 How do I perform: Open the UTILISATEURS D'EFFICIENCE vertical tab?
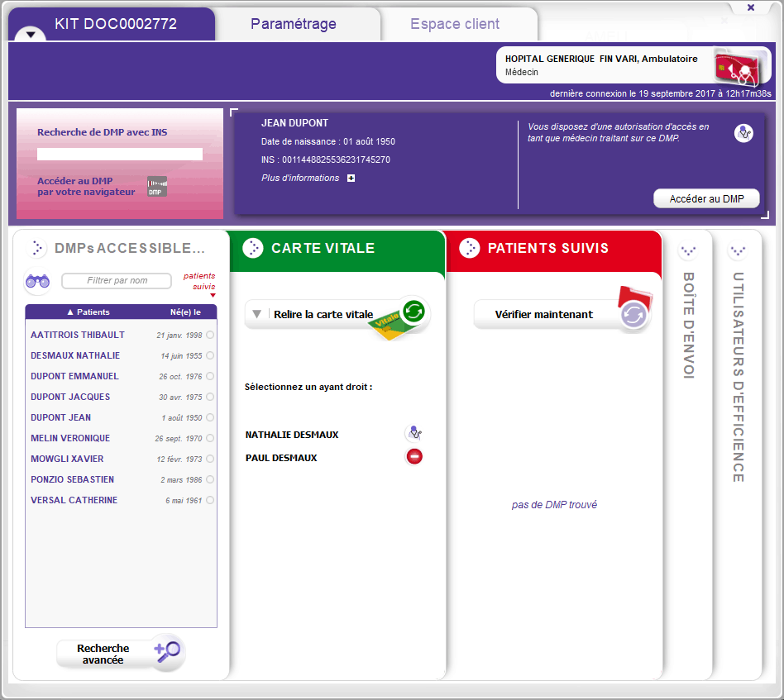[738, 377]
